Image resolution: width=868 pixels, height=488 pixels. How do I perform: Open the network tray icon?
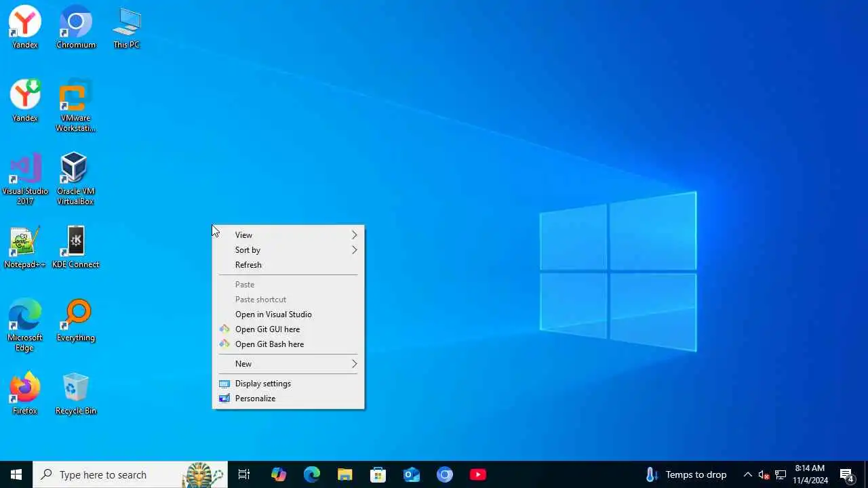point(781,474)
